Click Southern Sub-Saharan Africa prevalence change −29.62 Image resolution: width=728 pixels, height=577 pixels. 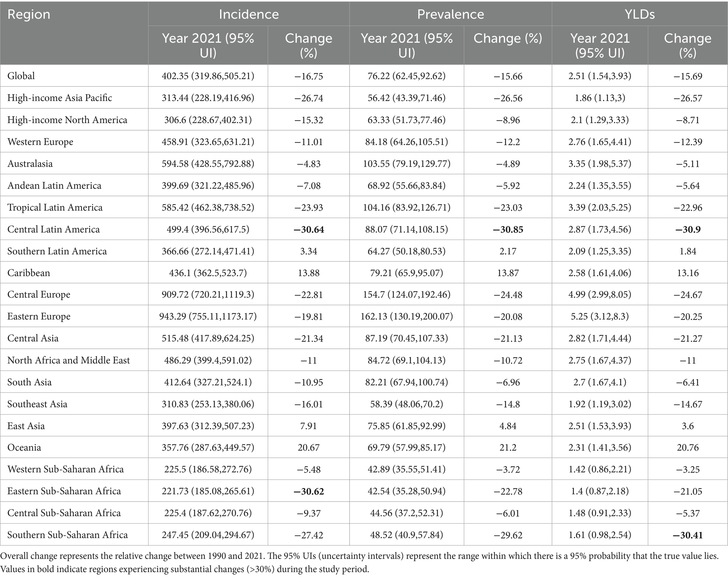(x=508, y=535)
